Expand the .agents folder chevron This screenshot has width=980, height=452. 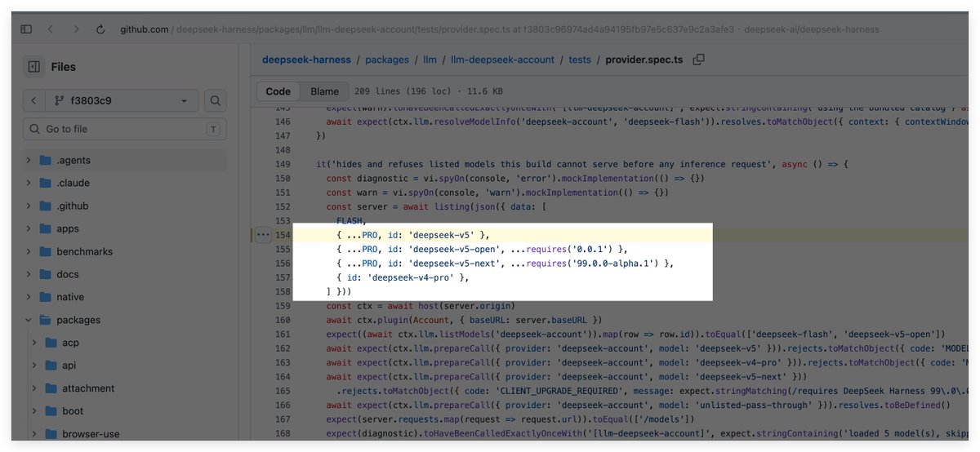click(x=30, y=160)
